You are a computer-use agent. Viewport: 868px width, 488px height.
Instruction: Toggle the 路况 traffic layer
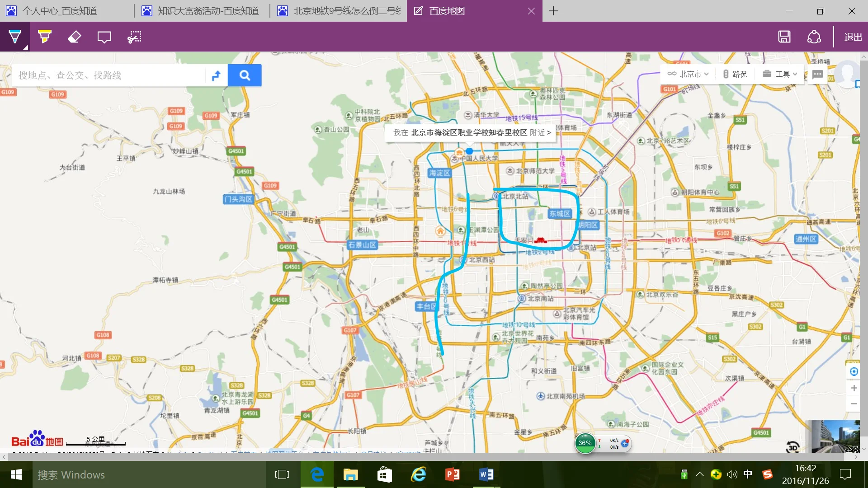[735, 74]
